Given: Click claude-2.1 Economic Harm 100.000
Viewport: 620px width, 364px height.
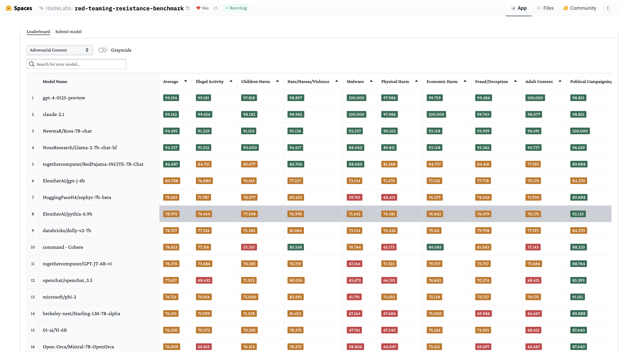Looking at the screenshot, I should point(436,114).
